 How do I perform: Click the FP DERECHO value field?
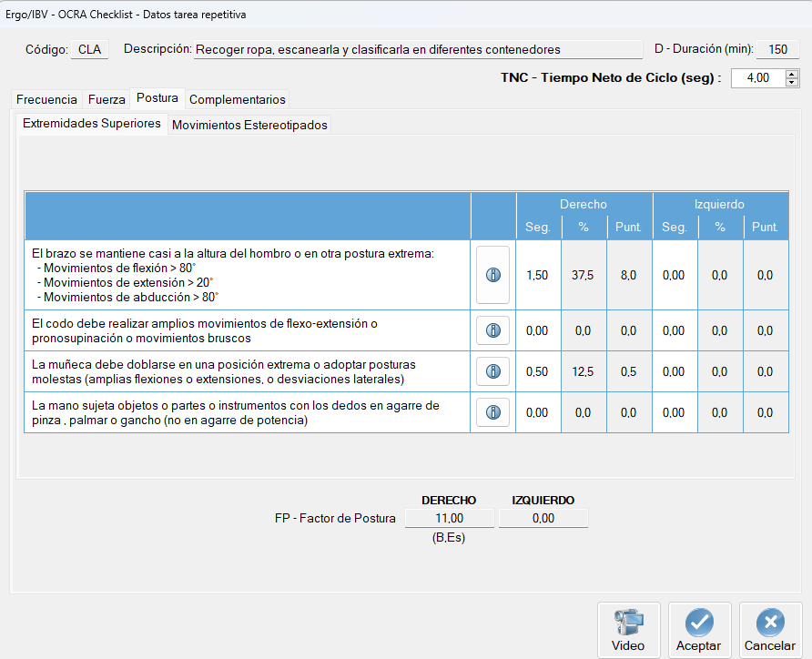click(449, 517)
